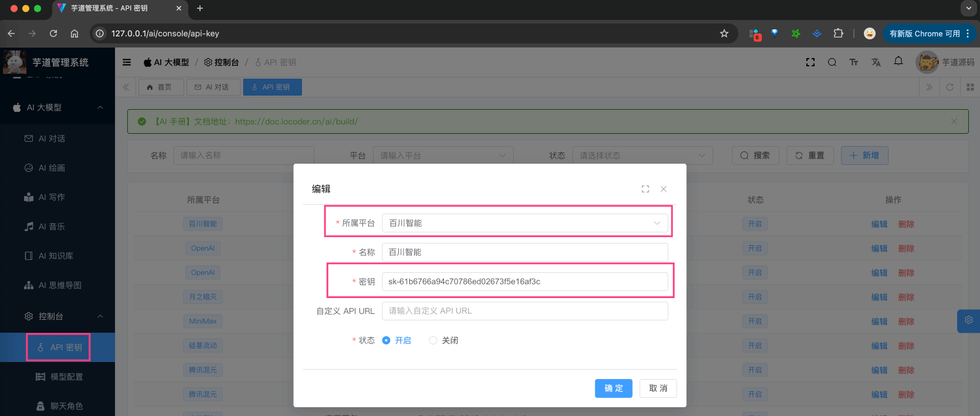The height and width of the screenshot is (416, 980).
Task: Click the 取消 cancel button
Action: click(658, 388)
